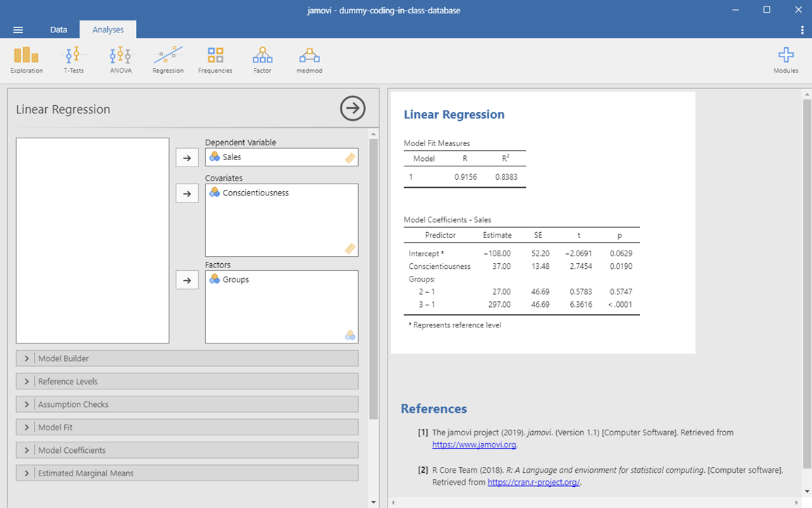Screen dimensions: 812x508
Task: Click arrow button beside Dependent Variable box
Action: [187, 158]
